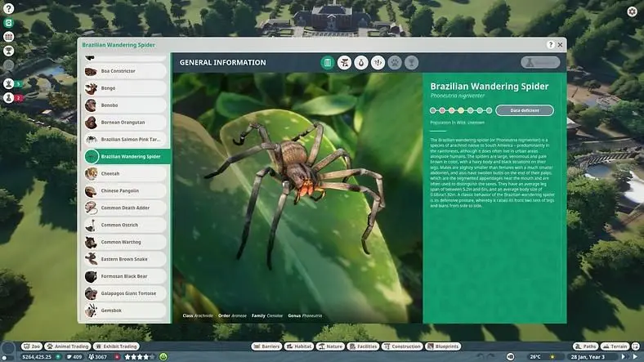Select Chinese Pangolin in animal list
The height and width of the screenshot is (362, 644).
(x=125, y=191)
